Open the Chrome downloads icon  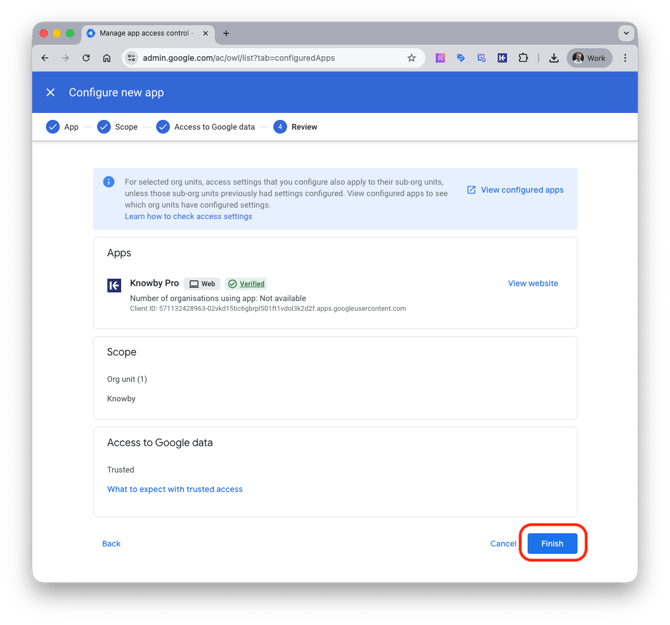coord(553,58)
